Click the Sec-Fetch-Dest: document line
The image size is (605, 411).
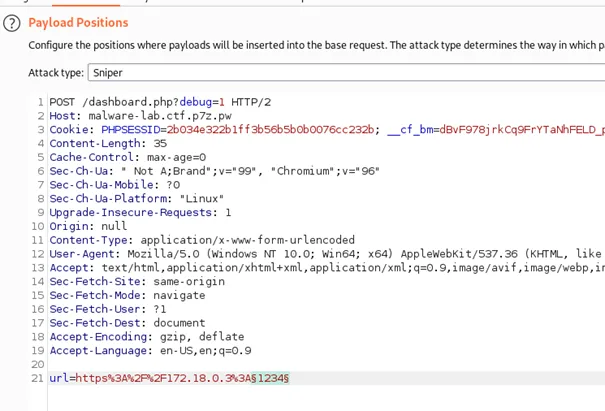[x=127, y=323]
